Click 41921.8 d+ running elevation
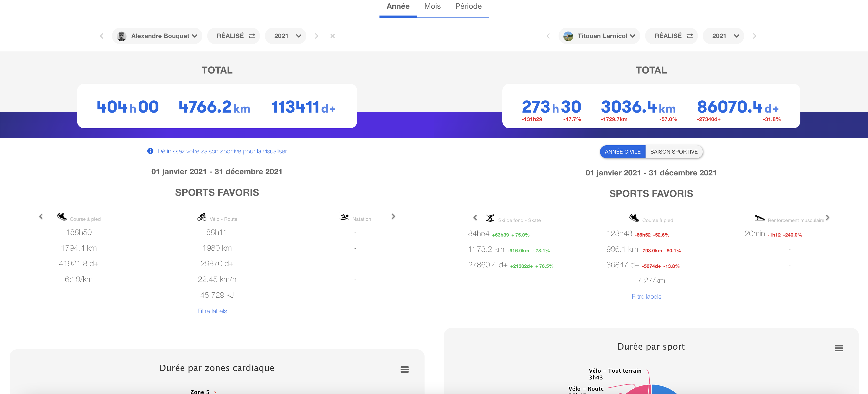Screen dimensions: 868x394 (79, 263)
